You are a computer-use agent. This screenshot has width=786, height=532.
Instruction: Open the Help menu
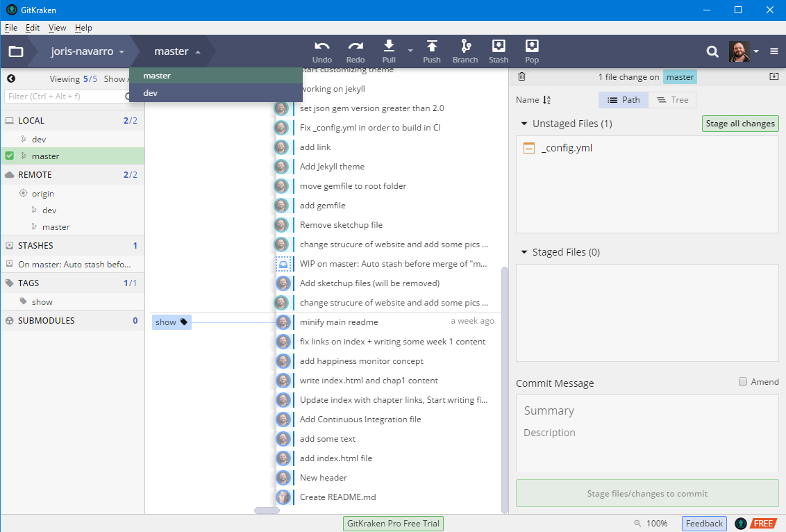84,28
